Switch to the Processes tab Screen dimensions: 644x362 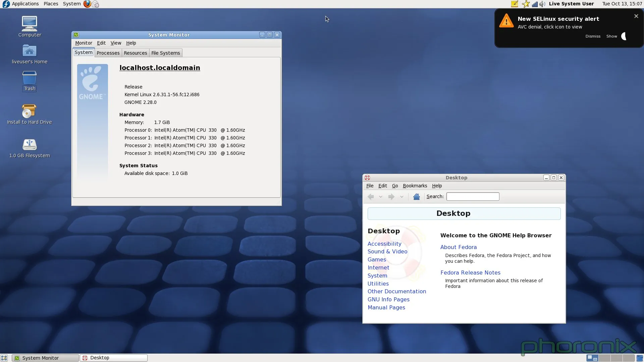pos(108,53)
